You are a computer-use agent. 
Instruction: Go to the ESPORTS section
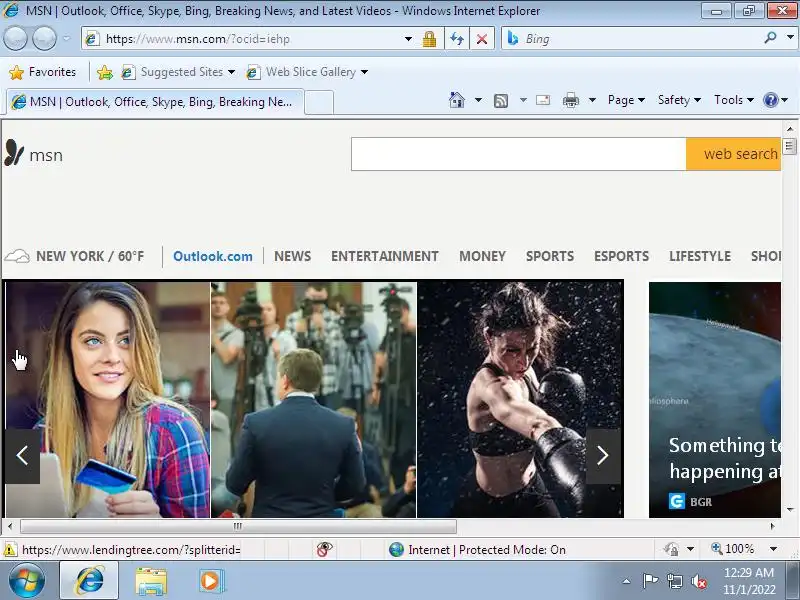pyautogui.click(x=621, y=256)
